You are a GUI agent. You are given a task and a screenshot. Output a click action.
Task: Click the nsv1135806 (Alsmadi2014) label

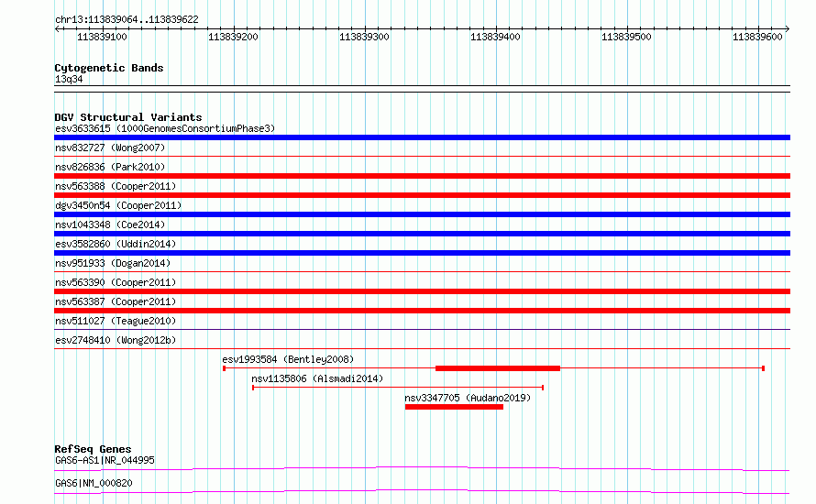tap(317, 378)
